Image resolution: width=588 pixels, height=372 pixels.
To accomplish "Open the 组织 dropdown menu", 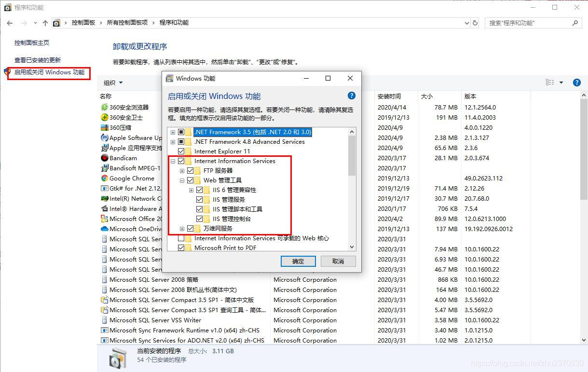I will (113, 83).
